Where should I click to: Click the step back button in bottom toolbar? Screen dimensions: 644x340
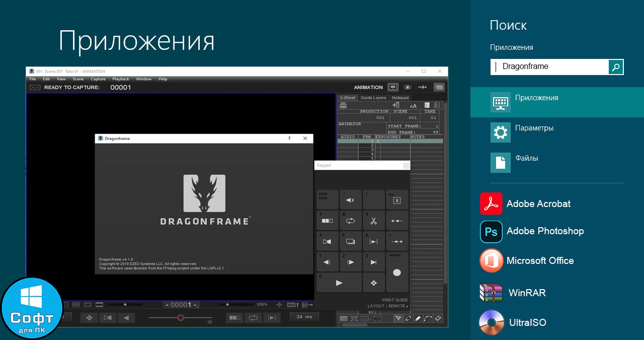click(x=127, y=318)
